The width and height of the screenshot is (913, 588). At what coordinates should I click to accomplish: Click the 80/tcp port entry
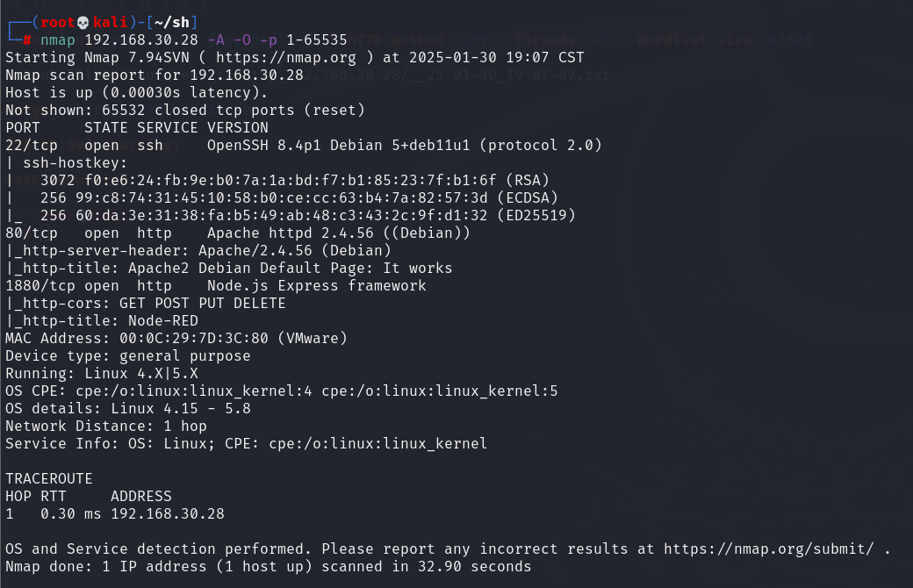pyautogui.click(x=32, y=233)
